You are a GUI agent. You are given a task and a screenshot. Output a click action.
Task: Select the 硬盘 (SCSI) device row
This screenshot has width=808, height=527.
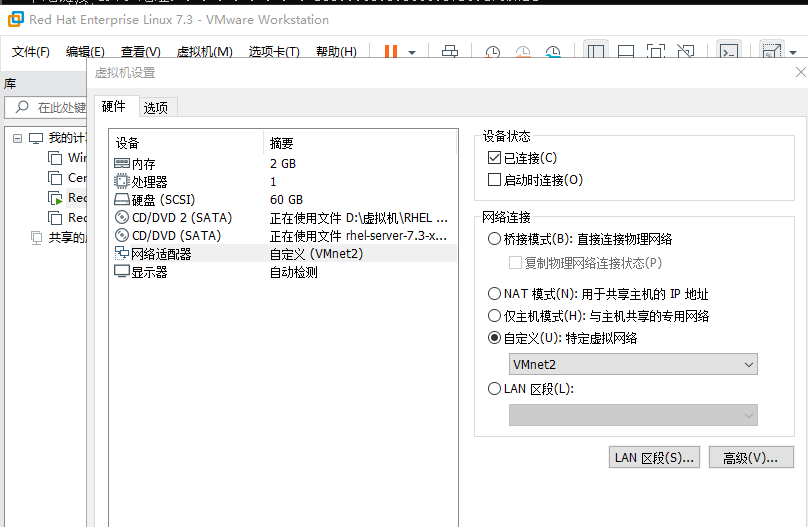[282, 200]
